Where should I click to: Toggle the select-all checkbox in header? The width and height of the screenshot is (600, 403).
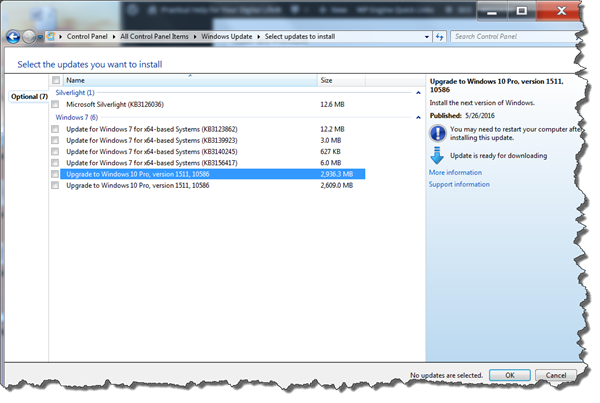coord(56,80)
